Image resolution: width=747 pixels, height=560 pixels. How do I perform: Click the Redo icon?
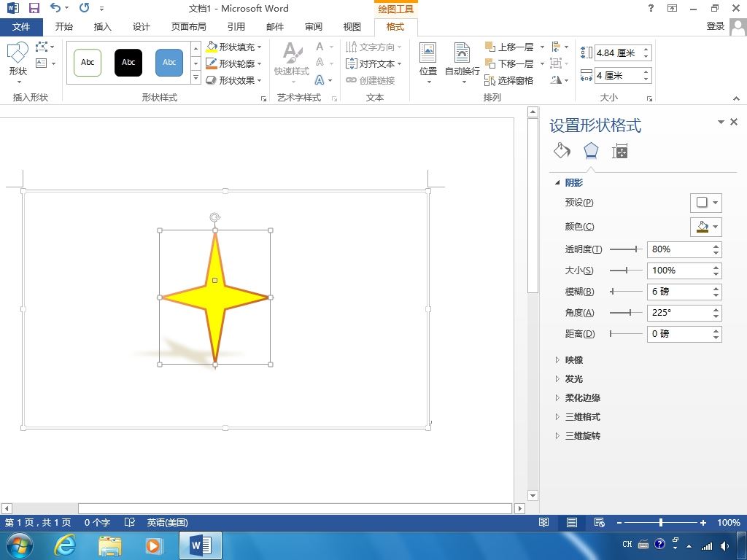(85, 8)
